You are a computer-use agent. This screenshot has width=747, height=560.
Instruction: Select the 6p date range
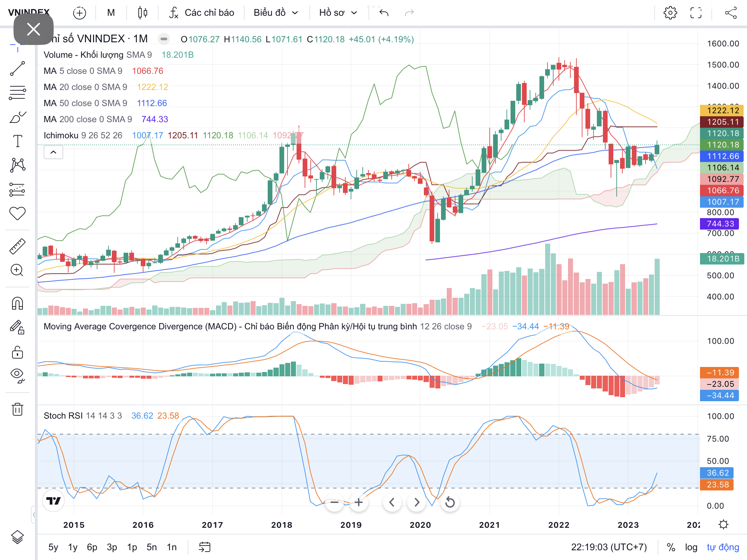click(x=92, y=547)
